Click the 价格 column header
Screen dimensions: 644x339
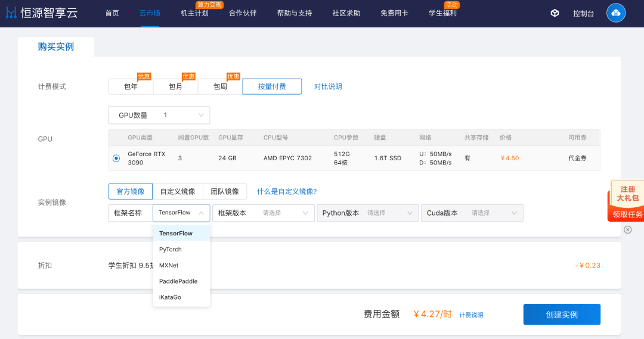click(x=505, y=138)
